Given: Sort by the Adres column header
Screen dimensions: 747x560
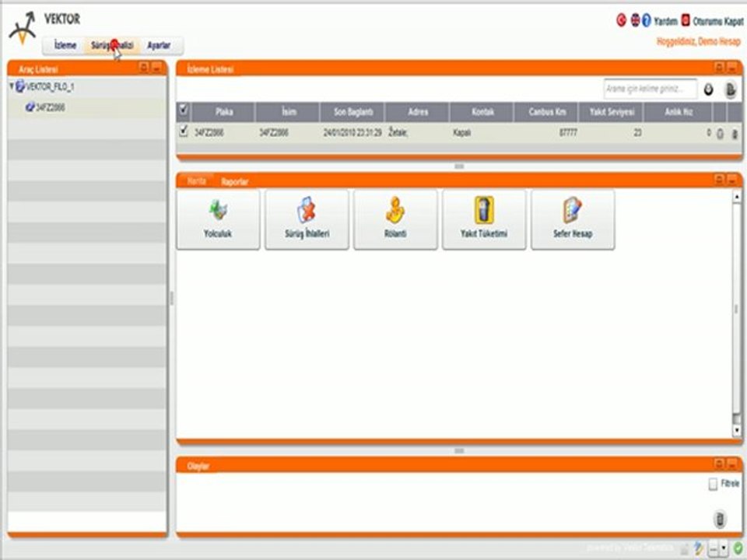Looking at the screenshot, I should [418, 112].
